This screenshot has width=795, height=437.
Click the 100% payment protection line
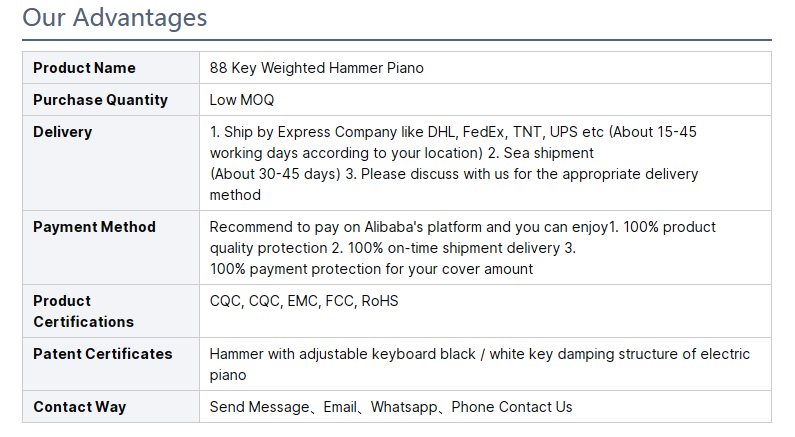pos(371,269)
